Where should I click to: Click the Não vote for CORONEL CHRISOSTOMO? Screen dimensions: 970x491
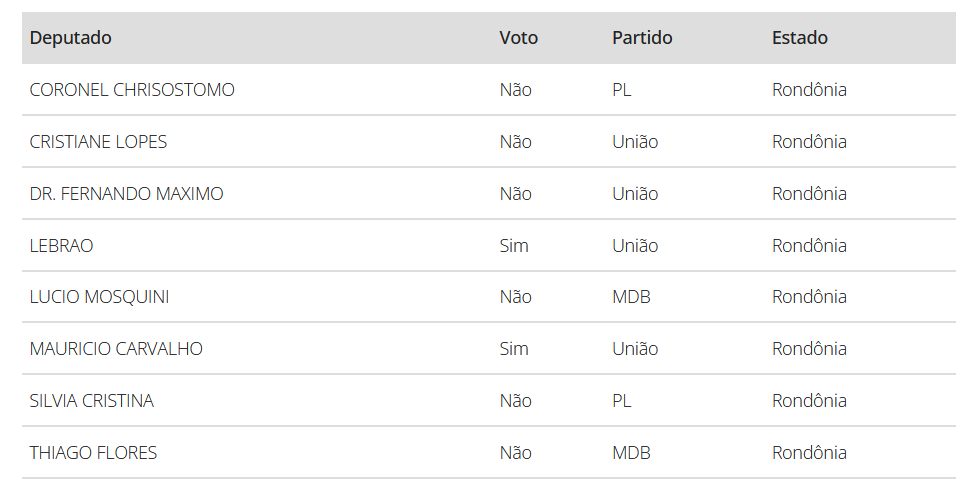pyautogui.click(x=515, y=90)
